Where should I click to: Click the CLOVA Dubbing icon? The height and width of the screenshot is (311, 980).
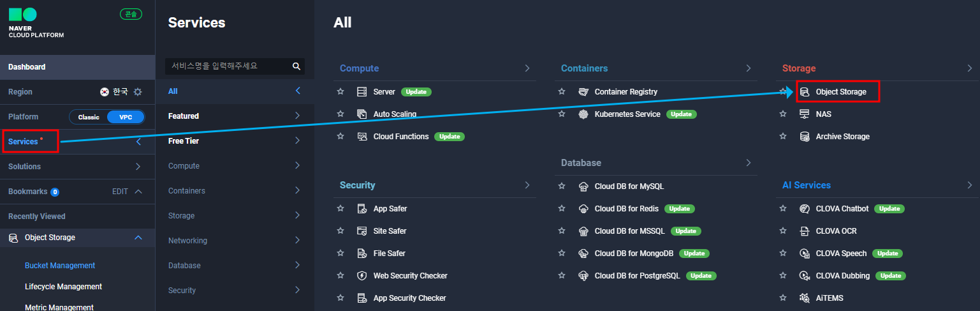tap(804, 276)
